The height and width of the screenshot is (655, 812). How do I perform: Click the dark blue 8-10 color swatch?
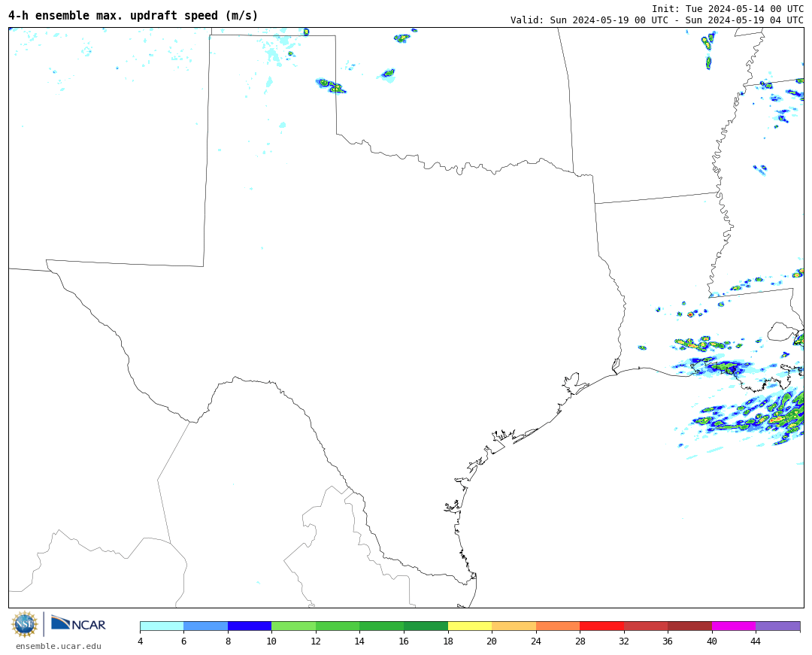coord(250,626)
